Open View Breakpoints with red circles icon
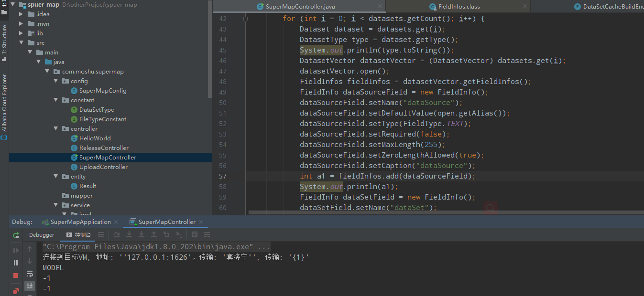The image size is (644, 296). point(16,290)
